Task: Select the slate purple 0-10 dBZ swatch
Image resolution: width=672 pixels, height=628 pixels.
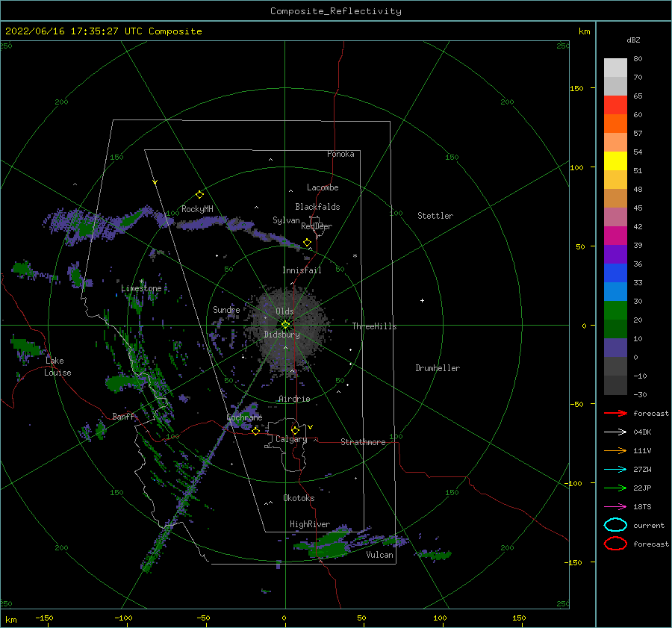Action: coord(615,347)
